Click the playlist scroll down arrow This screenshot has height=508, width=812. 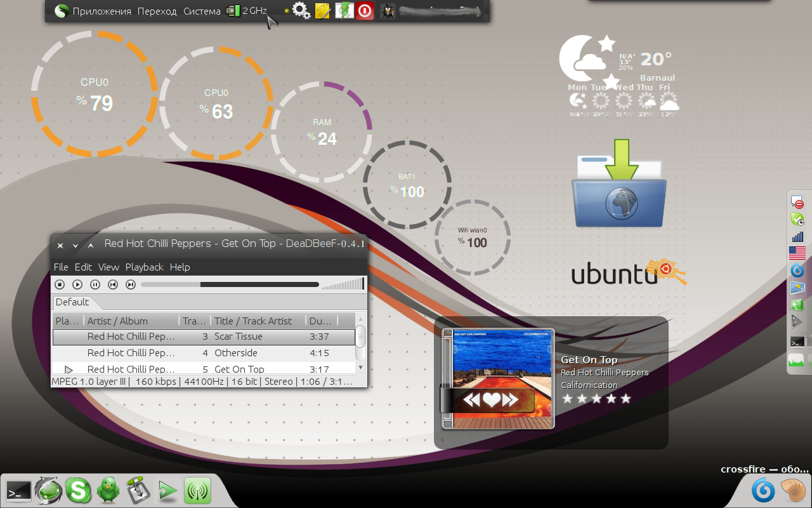click(x=360, y=367)
